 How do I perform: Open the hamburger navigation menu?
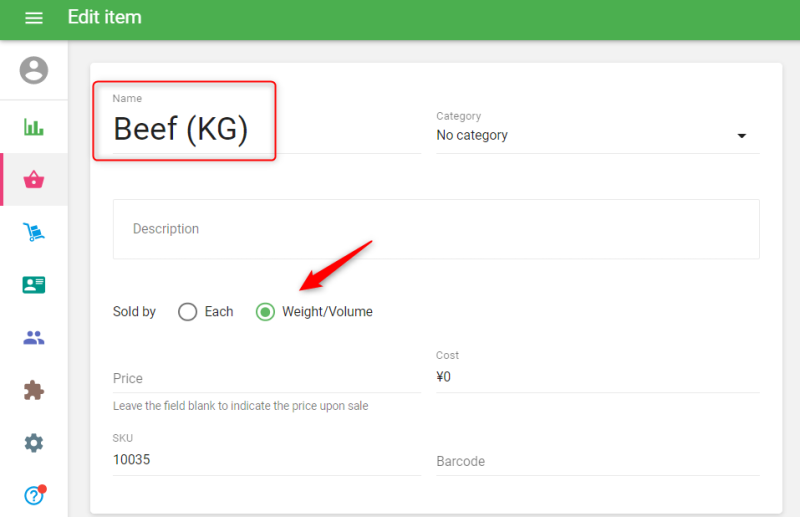tap(34, 18)
